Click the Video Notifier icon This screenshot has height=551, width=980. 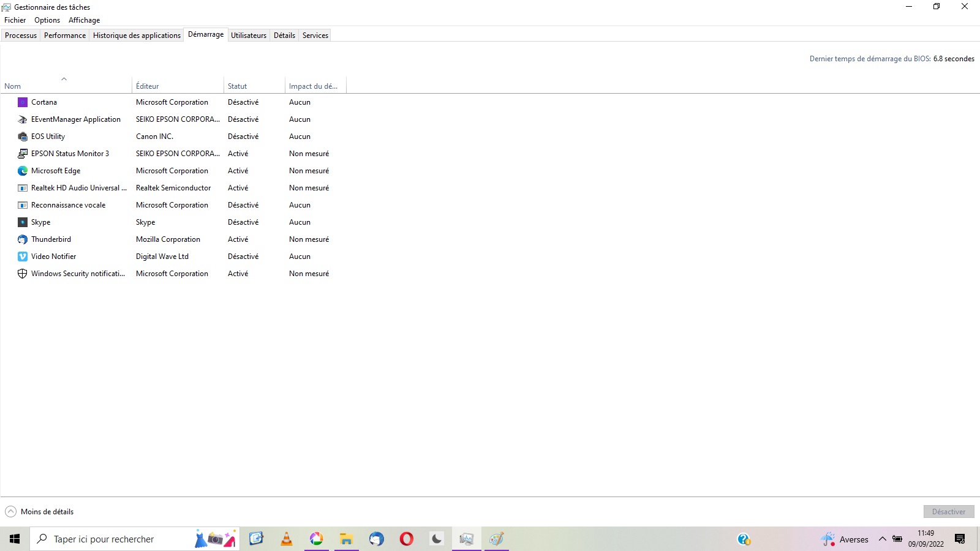click(x=23, y=257)
